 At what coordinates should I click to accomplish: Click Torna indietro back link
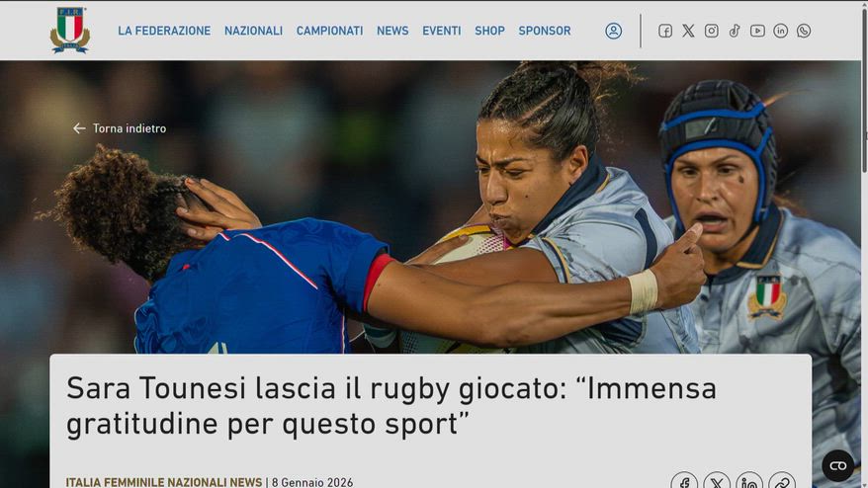point(120,128)
